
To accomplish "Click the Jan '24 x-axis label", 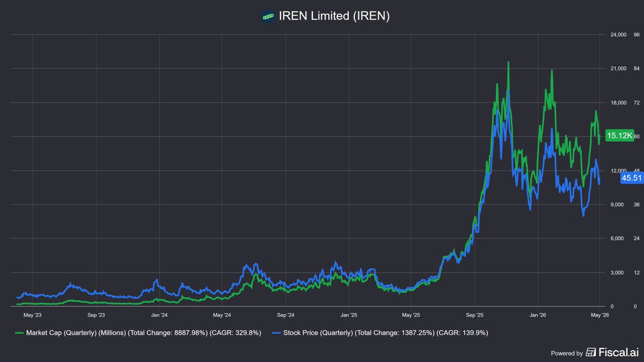I will tap(159, 315).
